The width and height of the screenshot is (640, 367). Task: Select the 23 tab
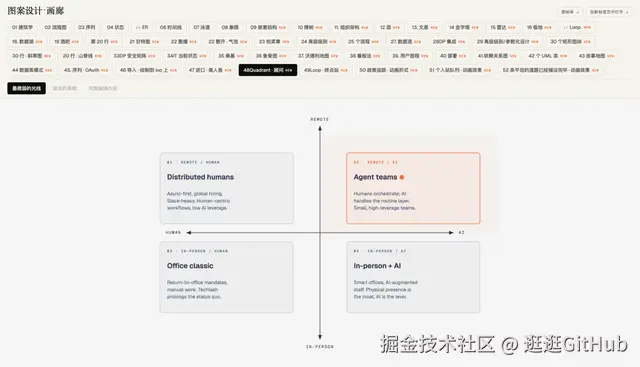pos(273,42)
